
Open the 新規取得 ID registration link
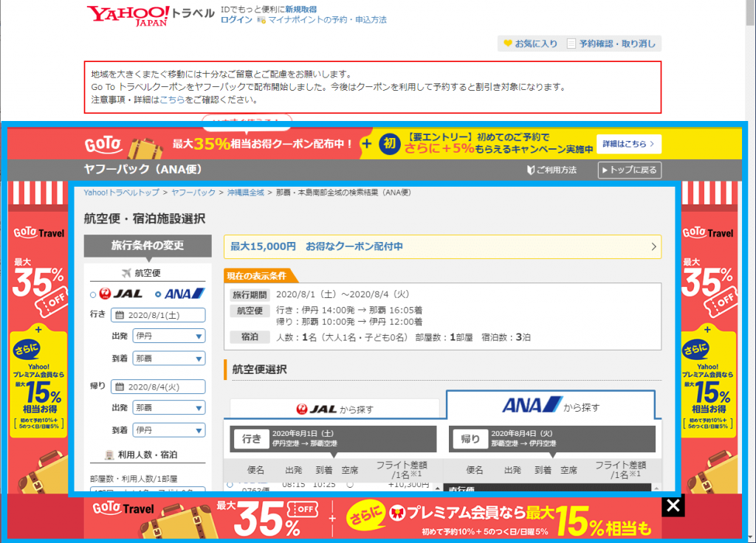(x=301, y=9)
